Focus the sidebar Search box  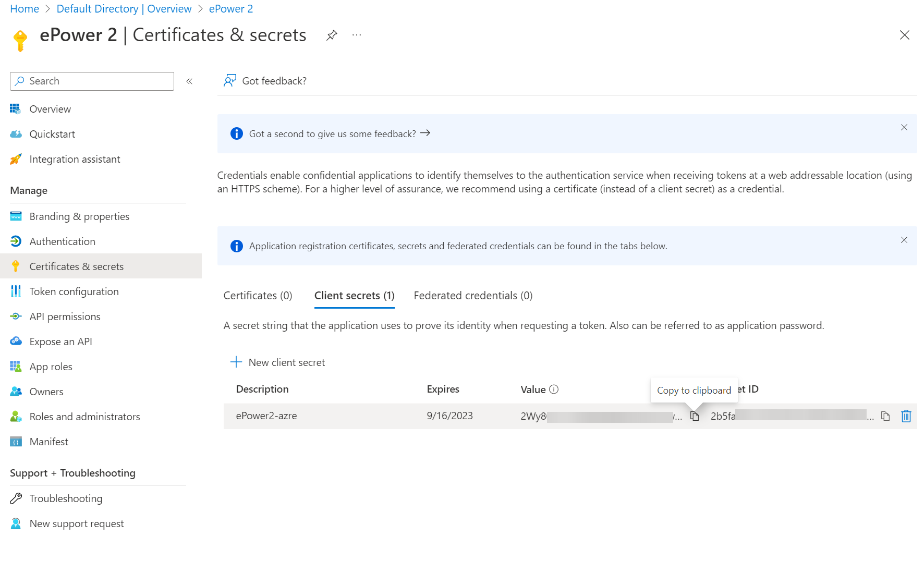click(92, 81)
